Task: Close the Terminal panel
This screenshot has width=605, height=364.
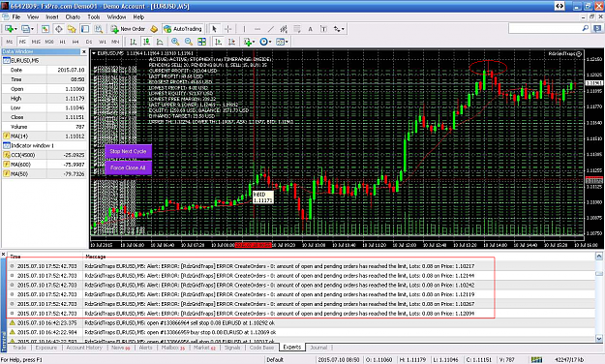Action: (3, 254)
